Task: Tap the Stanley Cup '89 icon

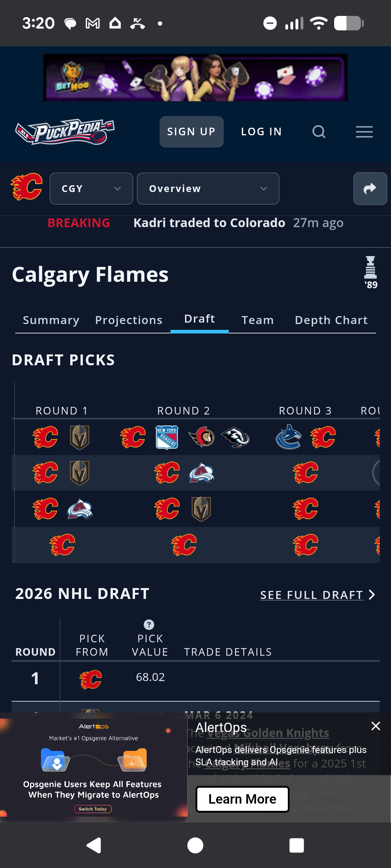Action: pos(370,272)
